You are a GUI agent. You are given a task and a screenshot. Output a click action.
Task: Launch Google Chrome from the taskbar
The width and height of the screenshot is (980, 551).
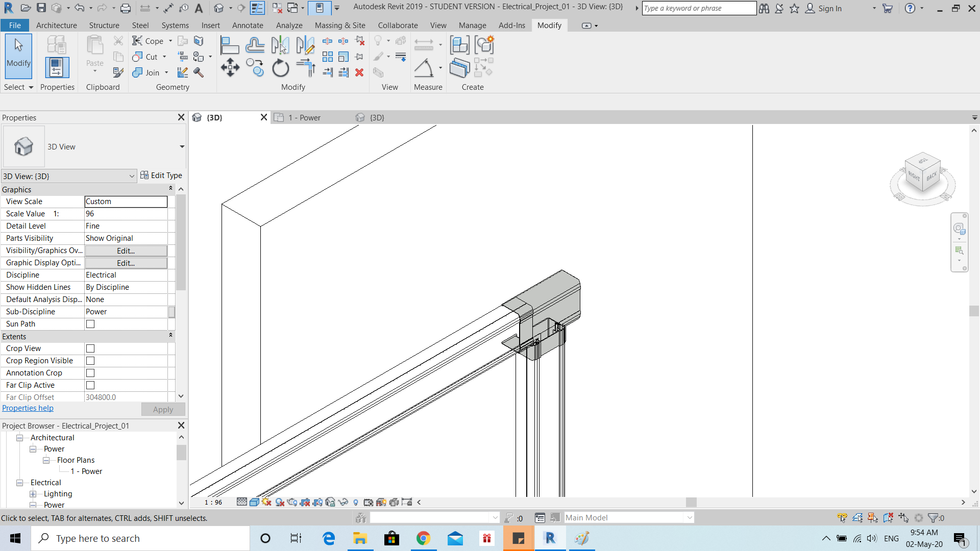(423, 538)
